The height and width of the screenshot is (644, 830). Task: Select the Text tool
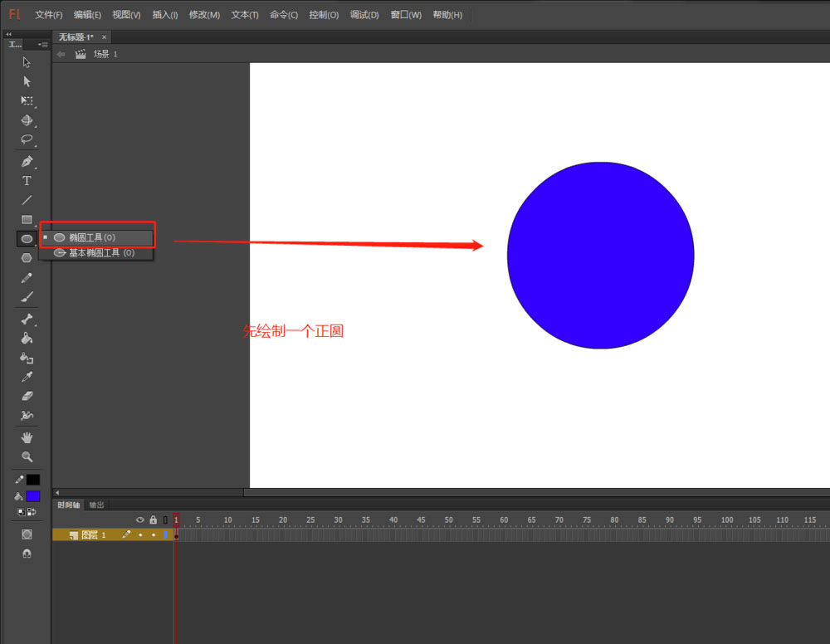[x=27, y=181]
